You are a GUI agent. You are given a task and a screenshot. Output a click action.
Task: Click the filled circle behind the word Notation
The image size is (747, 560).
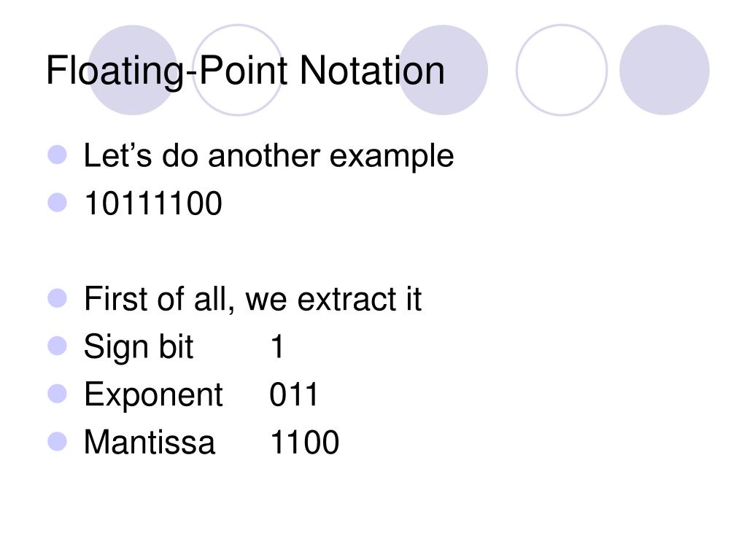(443, 70)
